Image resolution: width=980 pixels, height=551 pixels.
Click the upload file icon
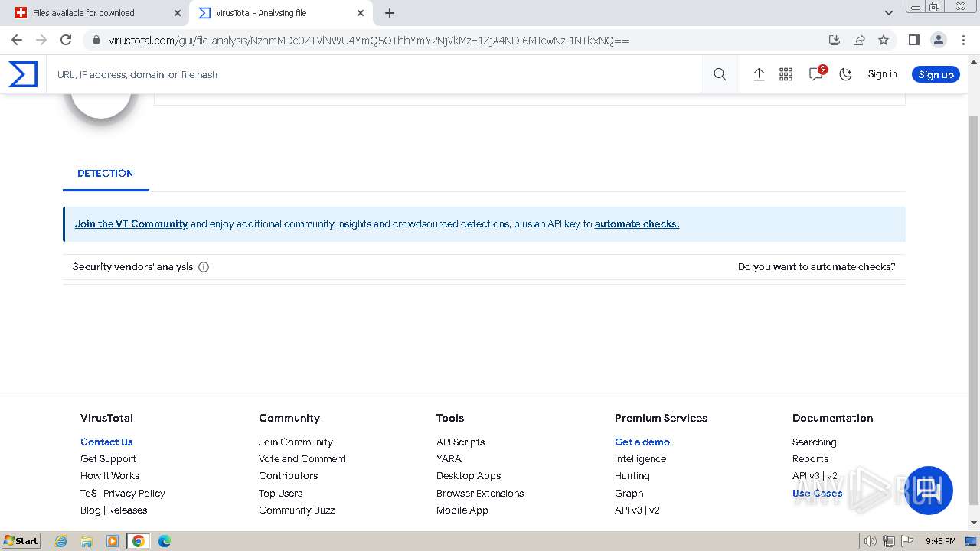click(759, 74)
